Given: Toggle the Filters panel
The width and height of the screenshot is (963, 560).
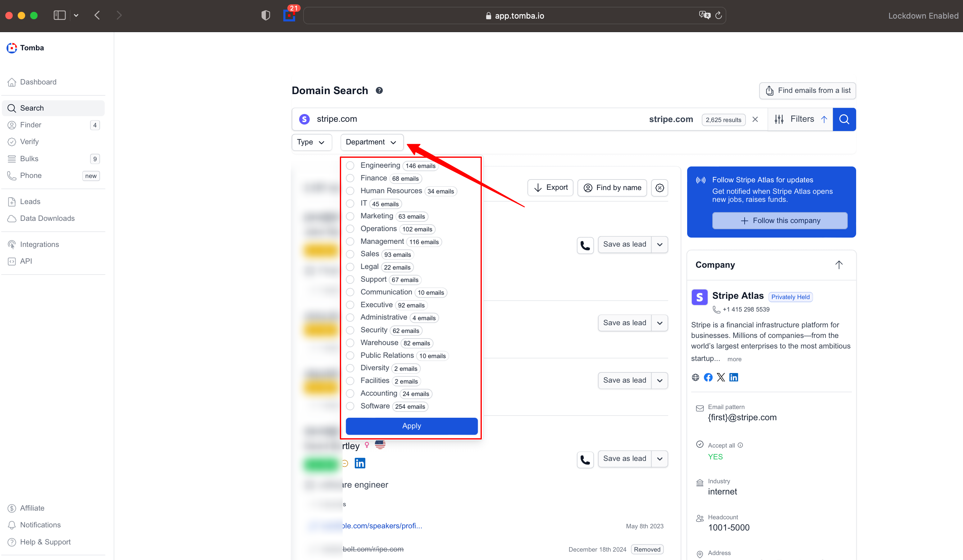Looking at the screenshot, I should pyautogui.click(x=801, y=119).
